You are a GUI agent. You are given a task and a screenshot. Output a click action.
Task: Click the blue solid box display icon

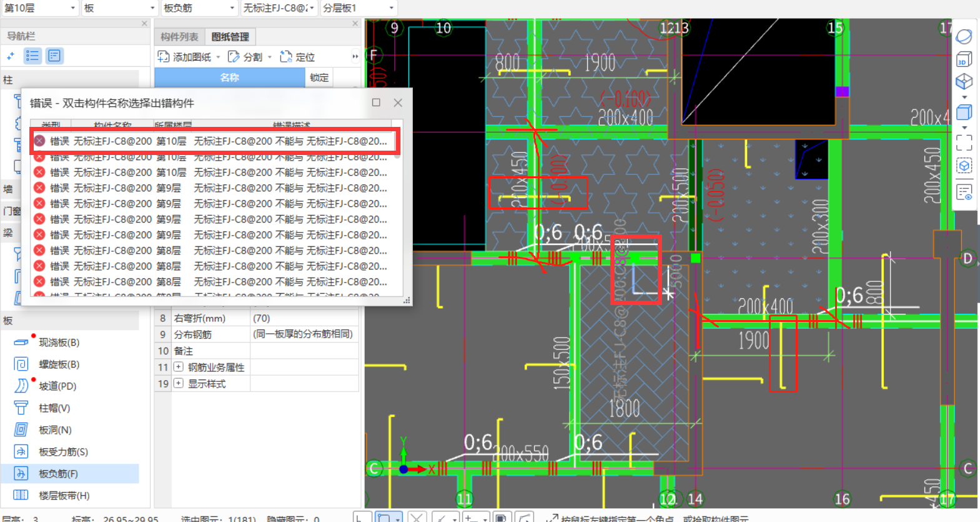tap(964, 113)
